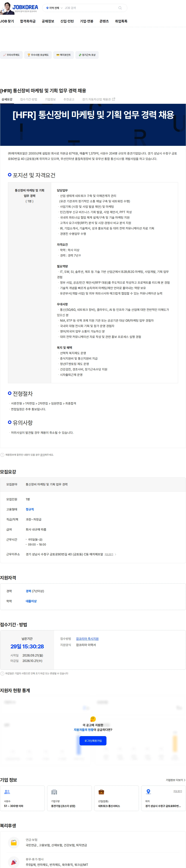Click the remaining time 29일 countdown
This screenshot has width=186, height=868.
coord(27,646)
